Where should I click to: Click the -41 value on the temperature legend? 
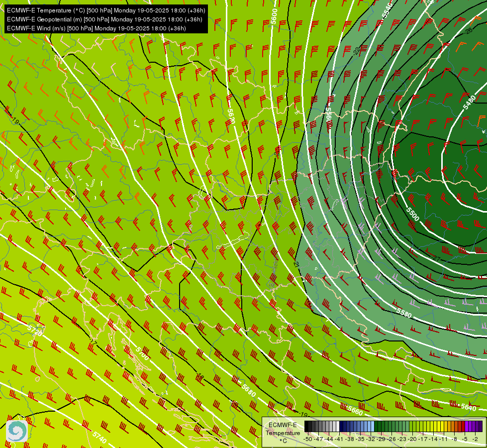[339, 439]
